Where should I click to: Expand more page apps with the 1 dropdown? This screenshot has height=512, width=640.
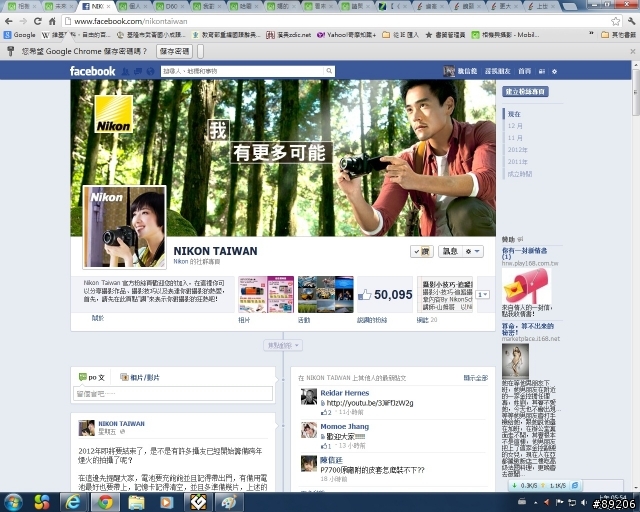click(482, 294)
